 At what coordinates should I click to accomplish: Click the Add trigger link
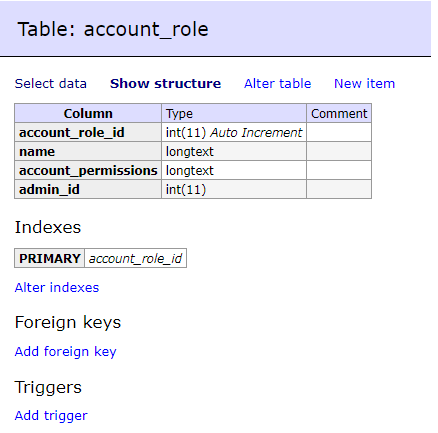(x=51, y=416)
